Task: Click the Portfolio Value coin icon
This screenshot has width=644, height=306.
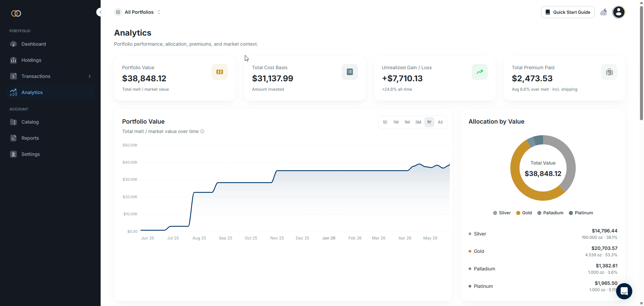Action: [x=220, y=72]
